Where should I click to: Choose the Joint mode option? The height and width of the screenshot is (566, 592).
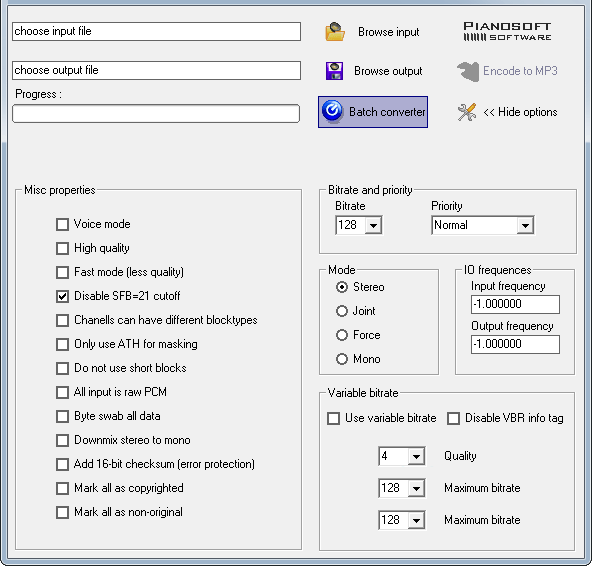pyautogui.click(x=342, y=311)
